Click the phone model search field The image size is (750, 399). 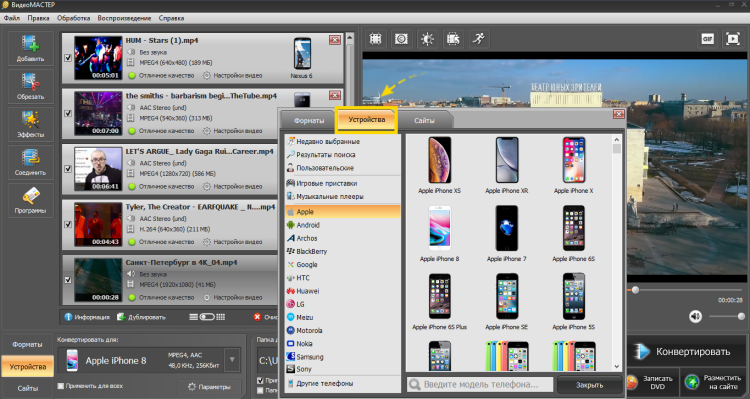(x=480, y=385)
